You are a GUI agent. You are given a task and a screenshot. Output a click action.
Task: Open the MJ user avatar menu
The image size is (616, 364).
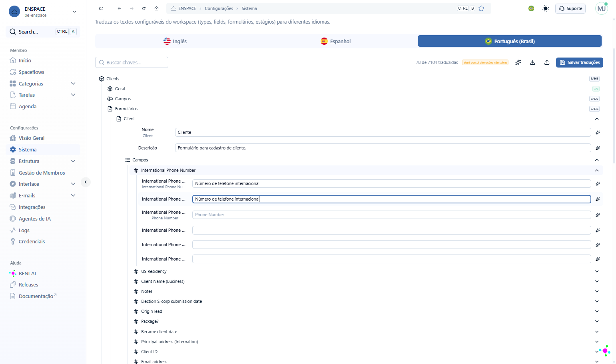pos(601,8)
